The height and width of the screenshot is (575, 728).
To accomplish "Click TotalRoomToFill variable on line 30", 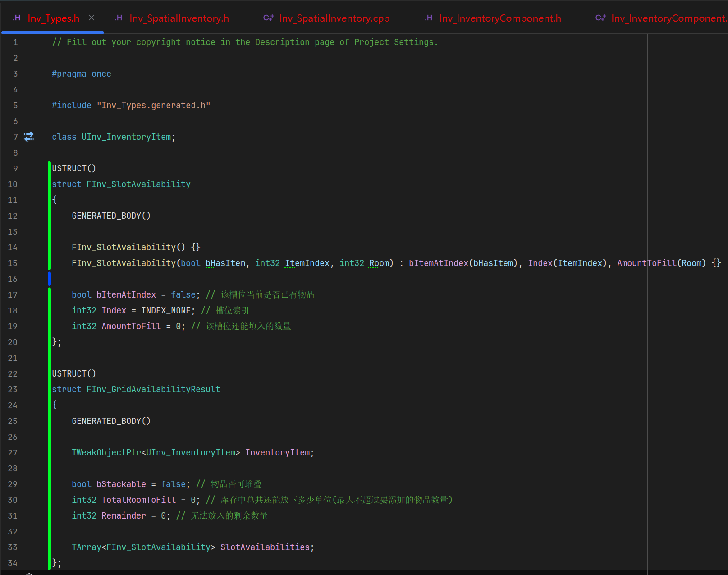I will (138, 500).
